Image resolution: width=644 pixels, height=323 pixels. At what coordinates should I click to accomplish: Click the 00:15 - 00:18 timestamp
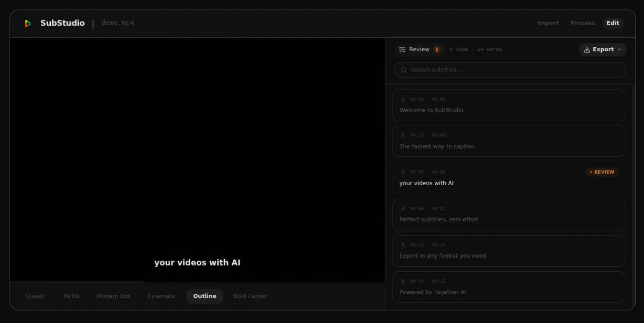[x=428, y=281]
